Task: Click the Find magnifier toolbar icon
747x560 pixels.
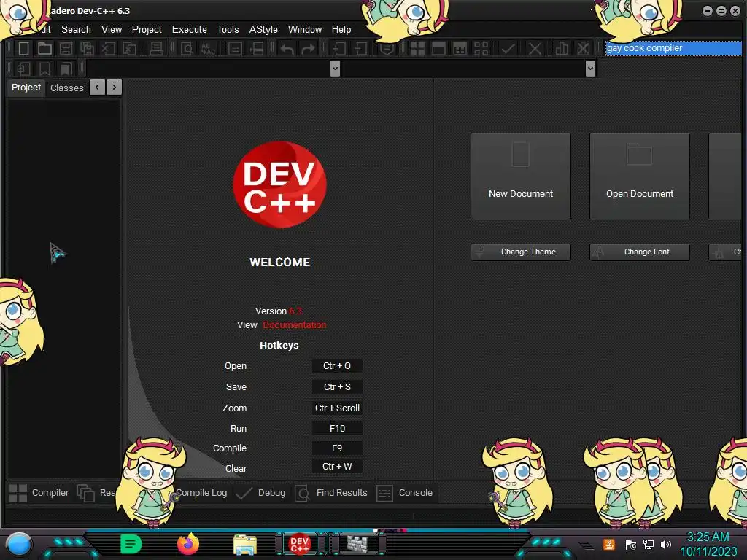Action: [x=186, y=48]
